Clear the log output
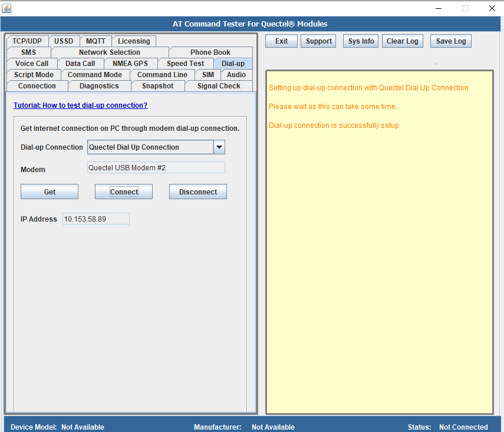Screen dimensions: 504x432 coord(402,41)
